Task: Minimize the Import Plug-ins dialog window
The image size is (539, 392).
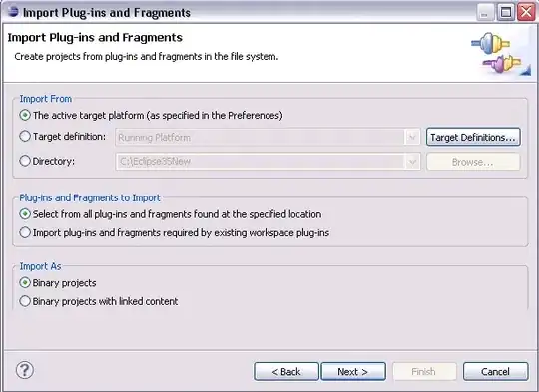Action: pos(485,12)
